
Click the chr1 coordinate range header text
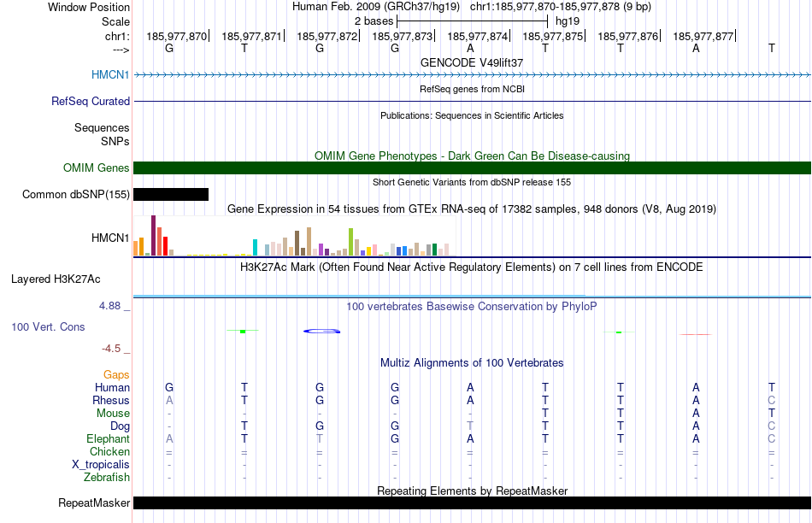[x=561, y=7]
